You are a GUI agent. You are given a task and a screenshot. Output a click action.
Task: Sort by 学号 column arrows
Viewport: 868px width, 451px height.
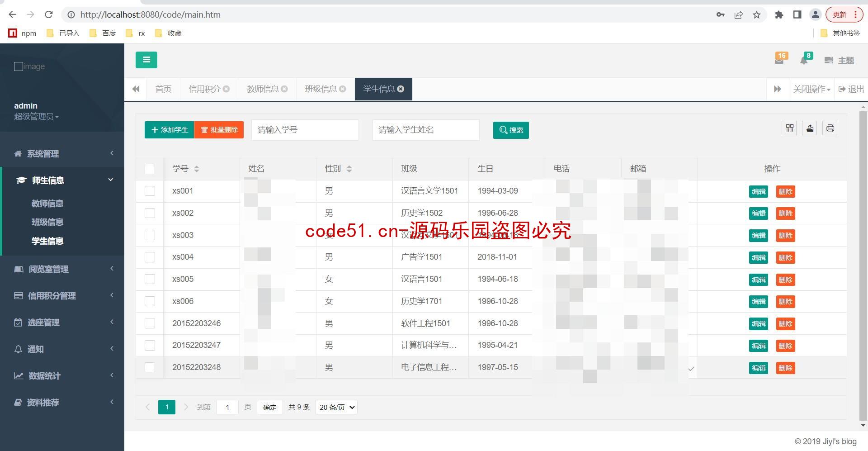click(197, 169)
